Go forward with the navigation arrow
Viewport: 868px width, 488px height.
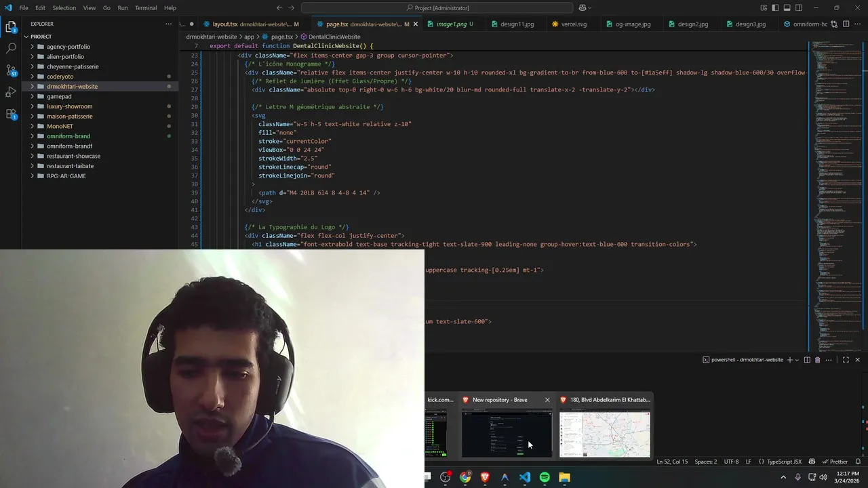click(292, 7)
